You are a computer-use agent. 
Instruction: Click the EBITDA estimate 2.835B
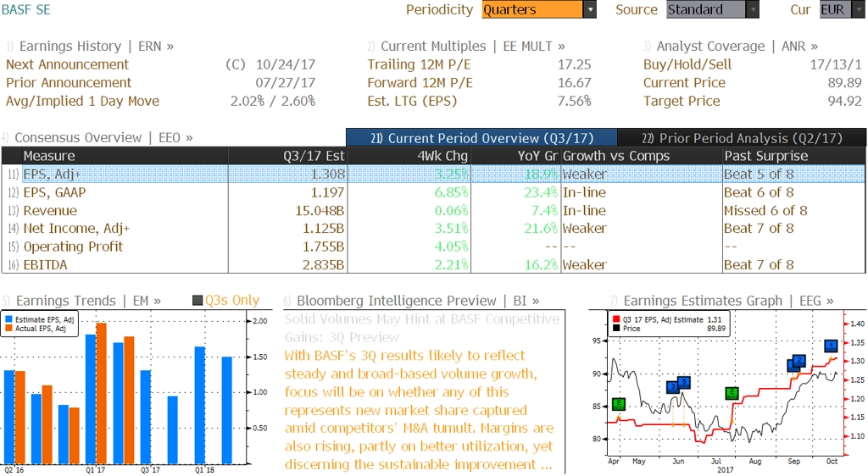[323, 265]
